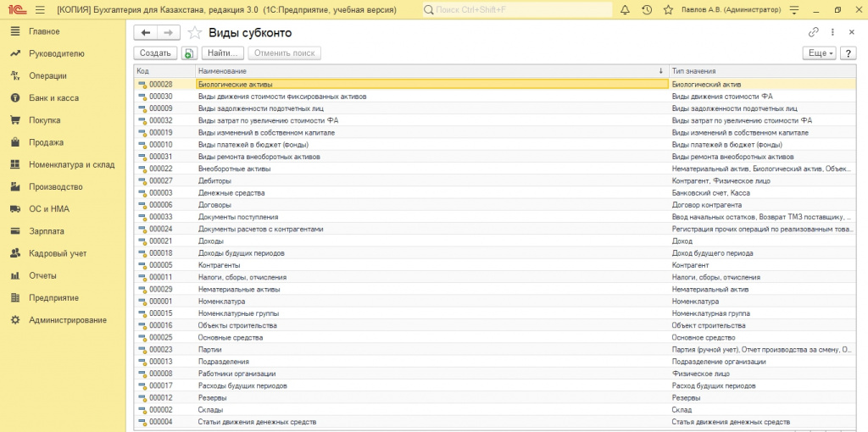Select the Документы поступления row
Screen dimensions: 868x432
pos(495,217)
